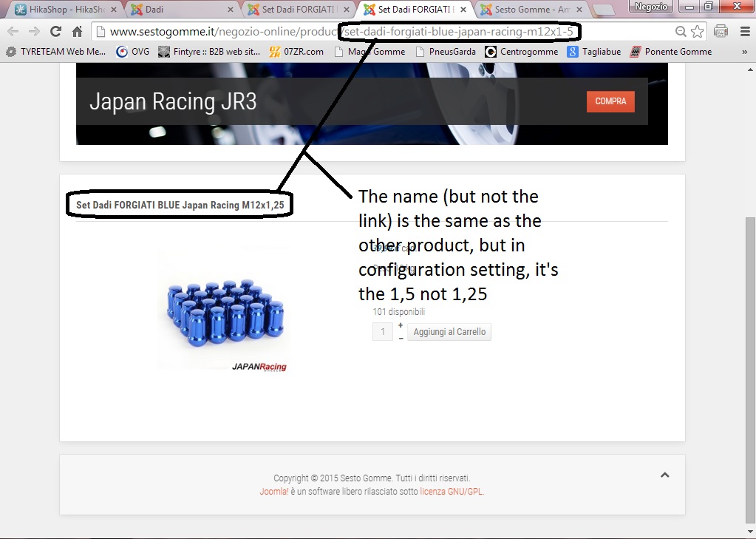
Task: Show more bookmarks via the chevron
Action: (744, 52)
